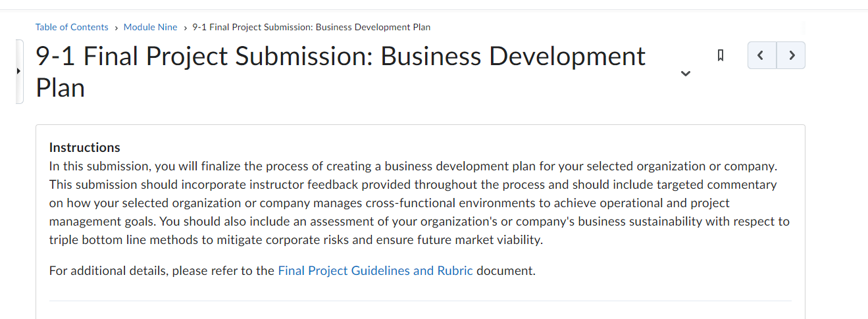
Task: Go to the next topic arrow
Action: pyautogui.click(x=791, y=55)
